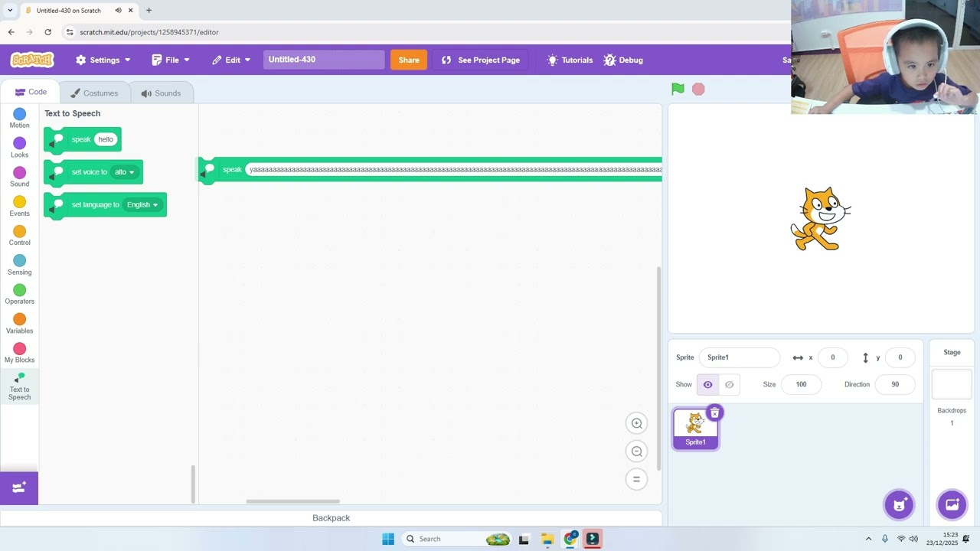This screenshot has width=980, height=551.
Task: Select the My Blocks category
Action: [19, 354]
